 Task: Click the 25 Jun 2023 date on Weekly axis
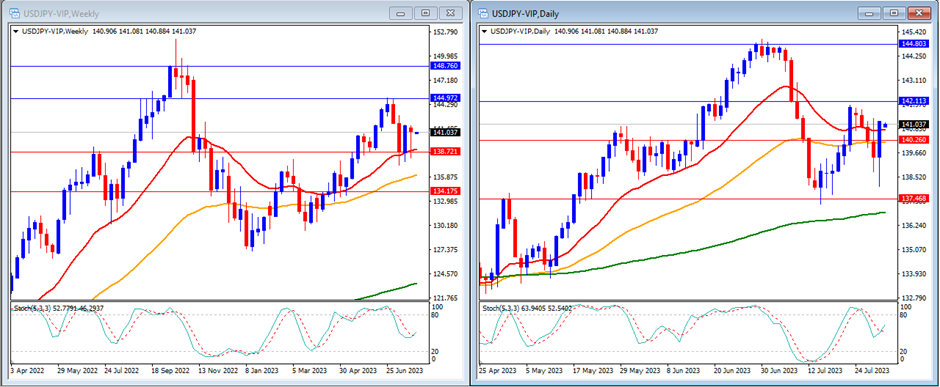pos(405,371)
